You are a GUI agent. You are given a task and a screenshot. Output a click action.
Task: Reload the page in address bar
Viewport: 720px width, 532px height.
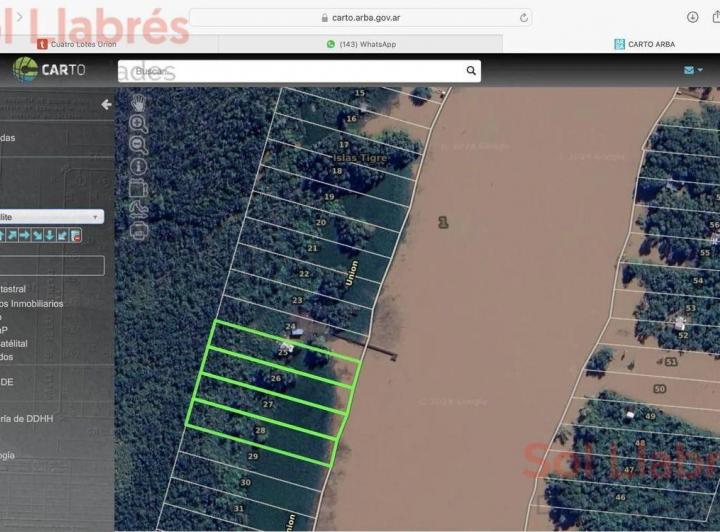523,18
